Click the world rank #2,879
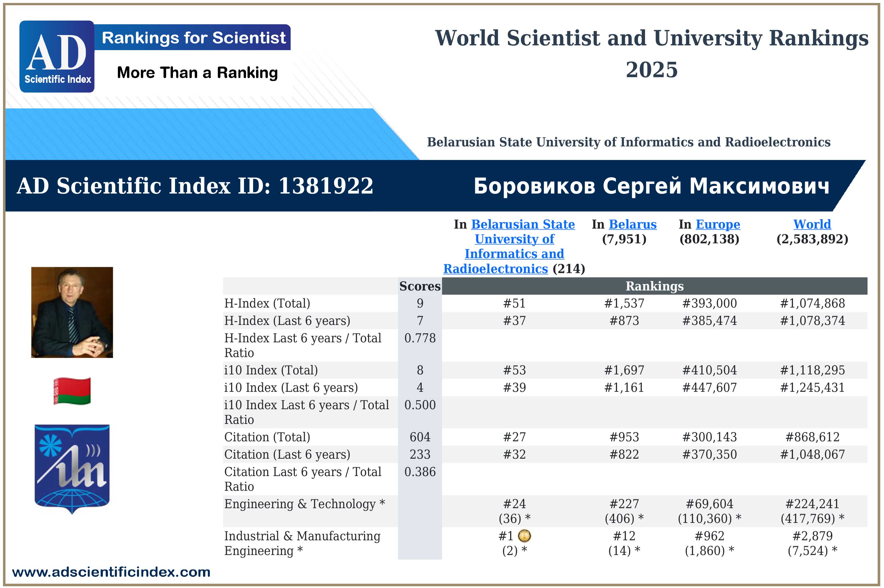 (812, 536)
